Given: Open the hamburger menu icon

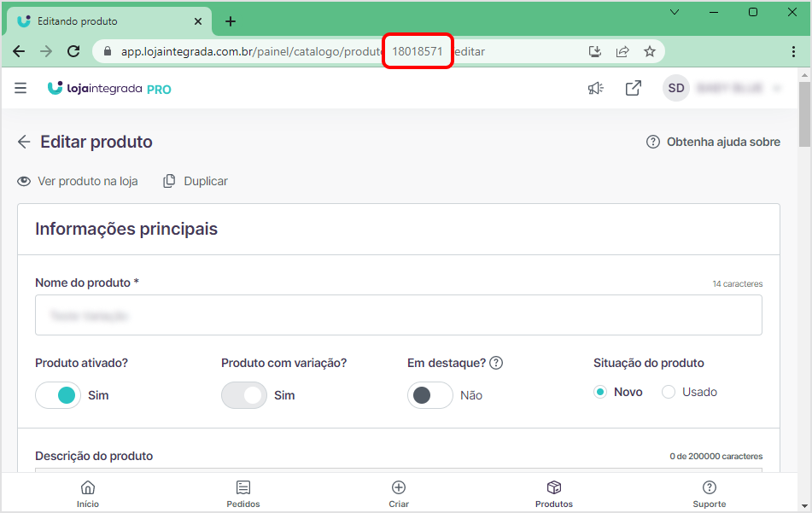Looking at the screenshot, I should tap(20, 89).
